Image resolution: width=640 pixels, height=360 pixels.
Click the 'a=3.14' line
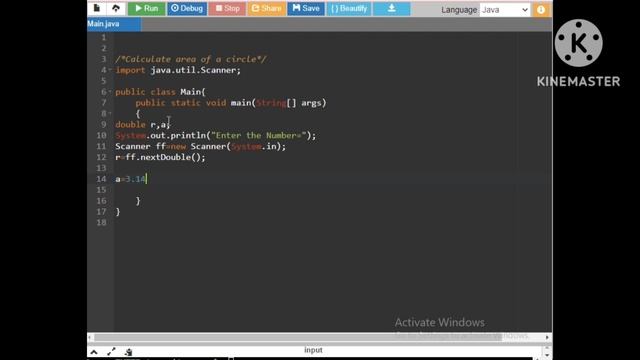coord(131,179)
